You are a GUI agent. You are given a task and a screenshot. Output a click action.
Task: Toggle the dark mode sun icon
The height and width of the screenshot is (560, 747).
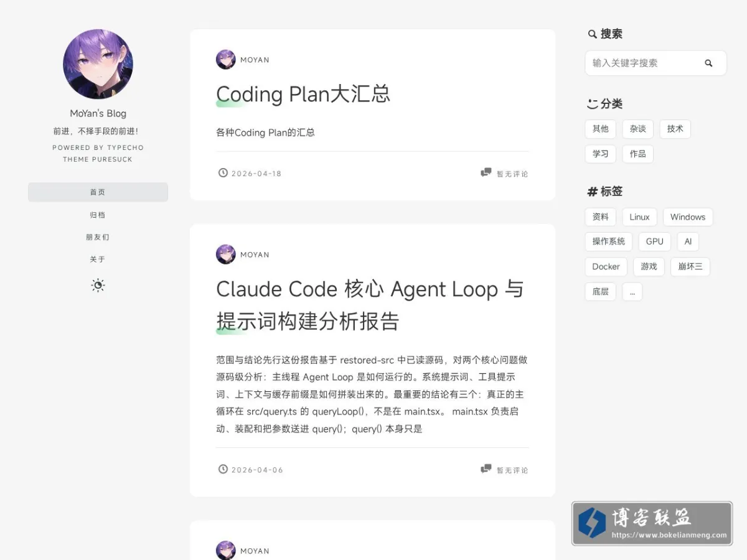click(x=98, y=286)
